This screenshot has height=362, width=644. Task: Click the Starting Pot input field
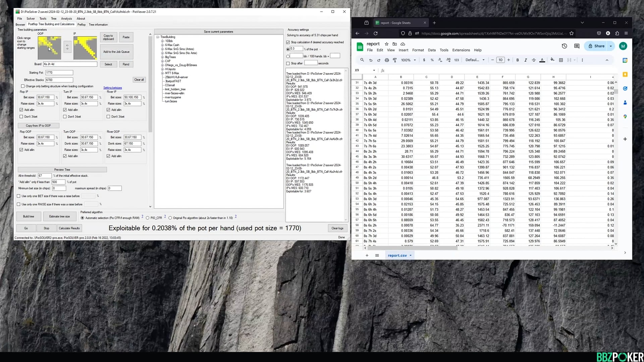pos(59,73)
